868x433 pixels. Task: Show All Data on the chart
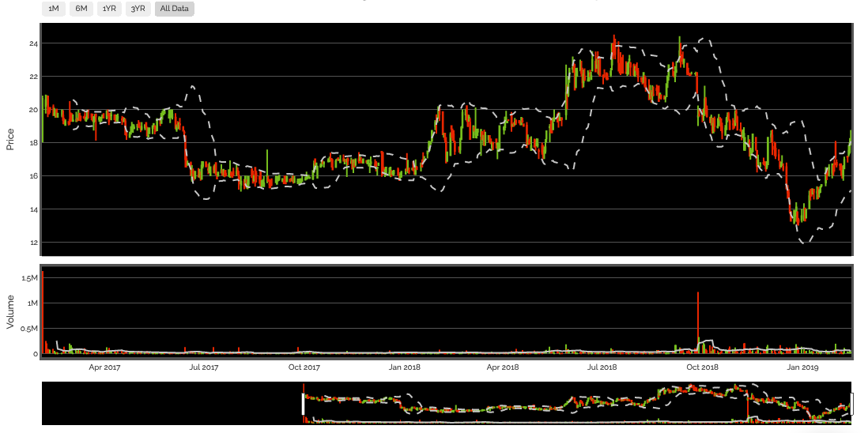coord(174,9)
